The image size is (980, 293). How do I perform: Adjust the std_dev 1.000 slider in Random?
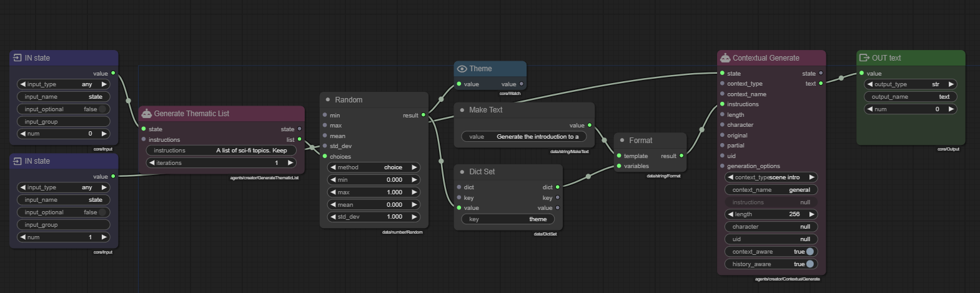point(374,217)
